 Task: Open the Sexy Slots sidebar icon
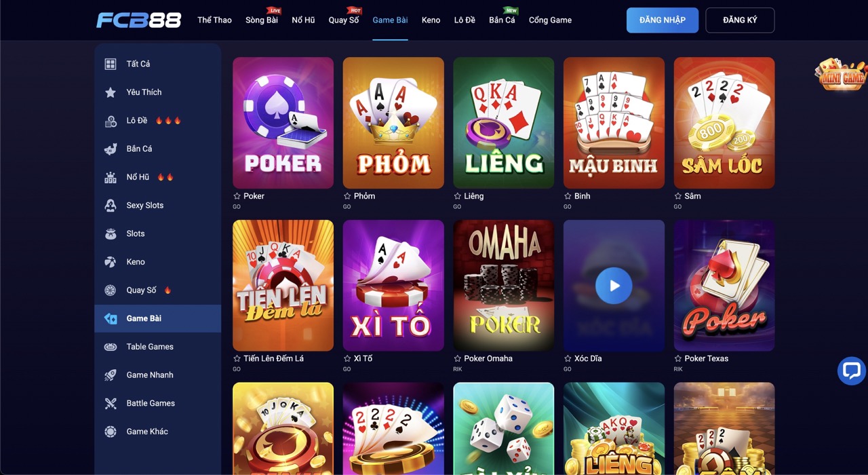(x=111, y=206)
